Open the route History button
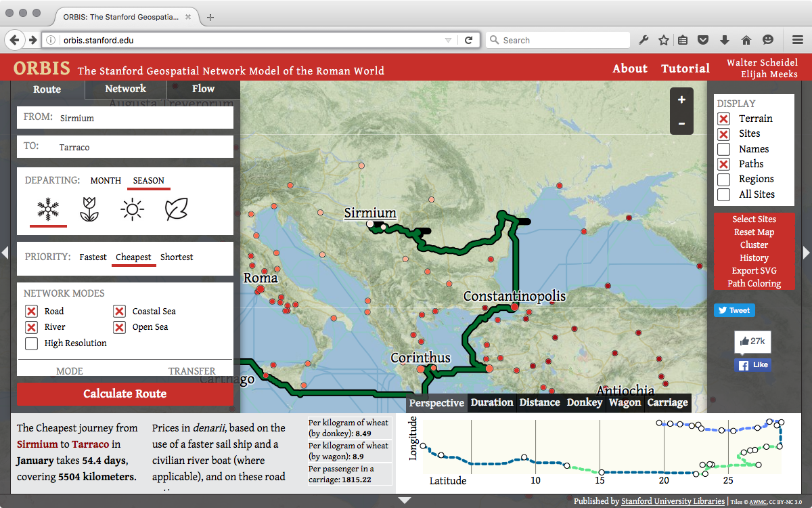The width and height of the screenshot is (812, 508). click(754, 258)
